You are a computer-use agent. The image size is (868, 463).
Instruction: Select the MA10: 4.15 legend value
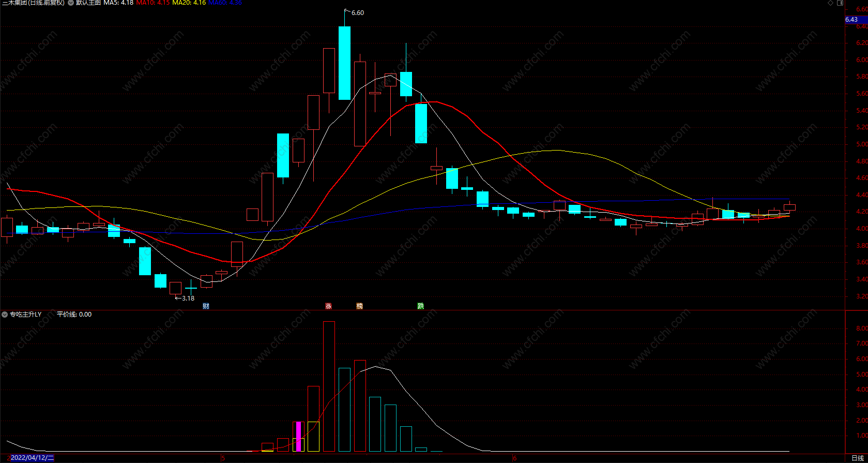(x=153, y=3)
